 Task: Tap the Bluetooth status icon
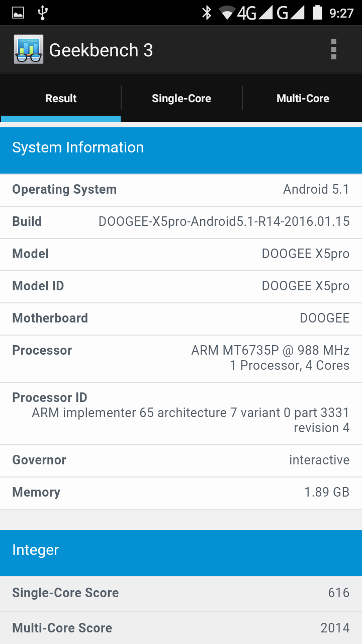(207, 13)
